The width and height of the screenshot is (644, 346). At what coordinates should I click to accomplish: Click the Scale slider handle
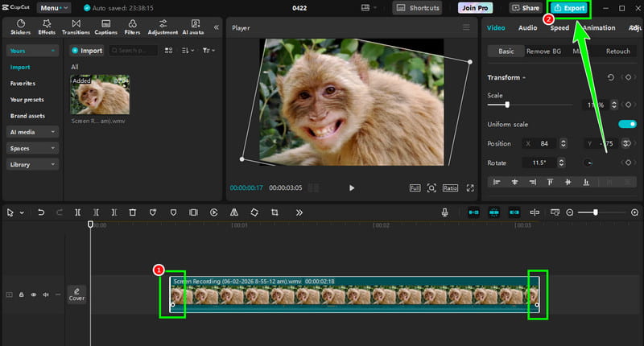coord(507,105)
